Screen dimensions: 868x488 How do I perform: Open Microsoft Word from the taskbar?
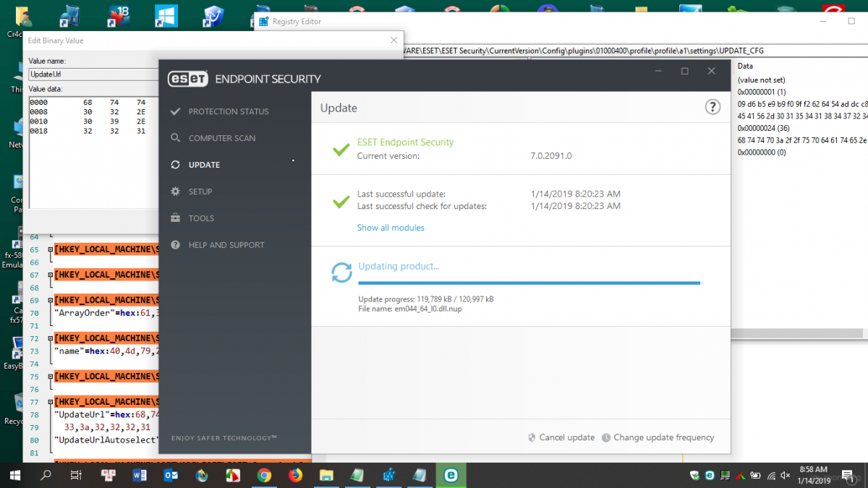click(140, 475)
